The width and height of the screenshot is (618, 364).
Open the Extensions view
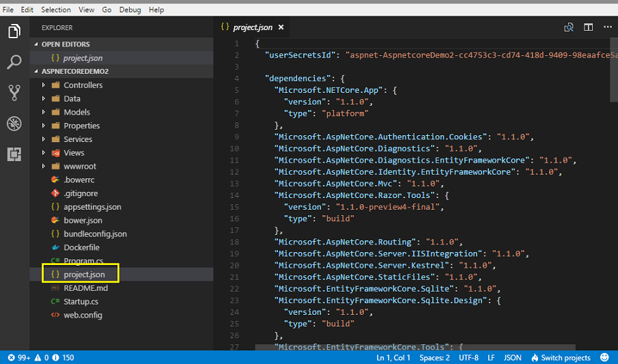[x=14, y=154]
